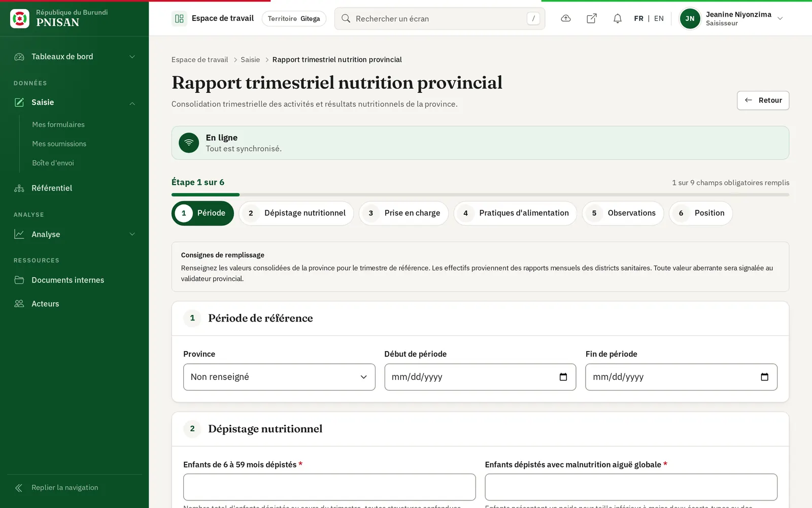The image size is (812, 508).
Task: Collapse the Saisie section chevron
Action: click(x=132, y=103)
